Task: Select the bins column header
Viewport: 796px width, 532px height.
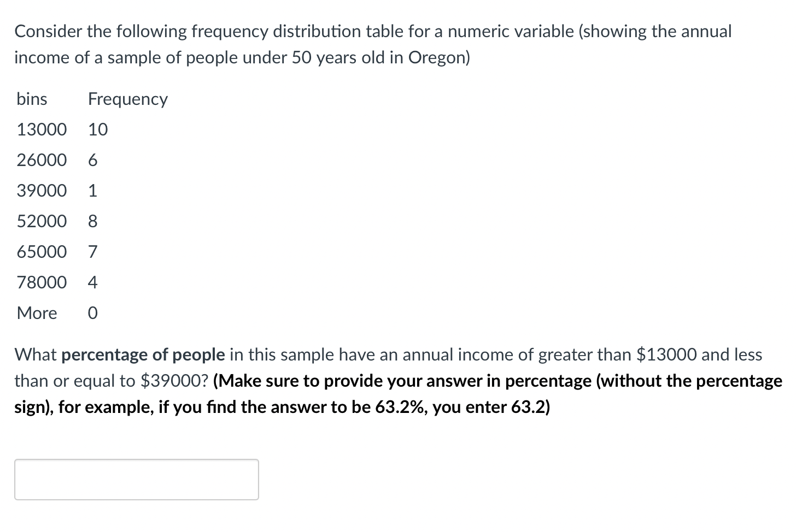Action: [31, 99]
